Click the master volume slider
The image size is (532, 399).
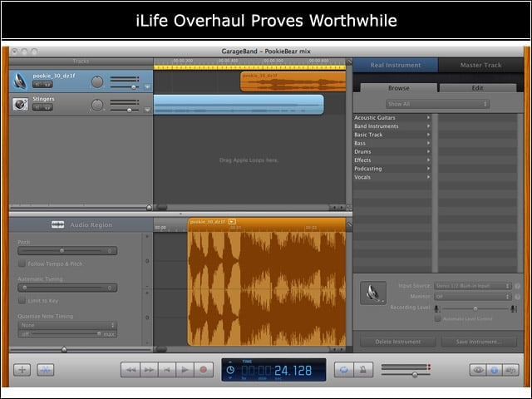point(406,375)
